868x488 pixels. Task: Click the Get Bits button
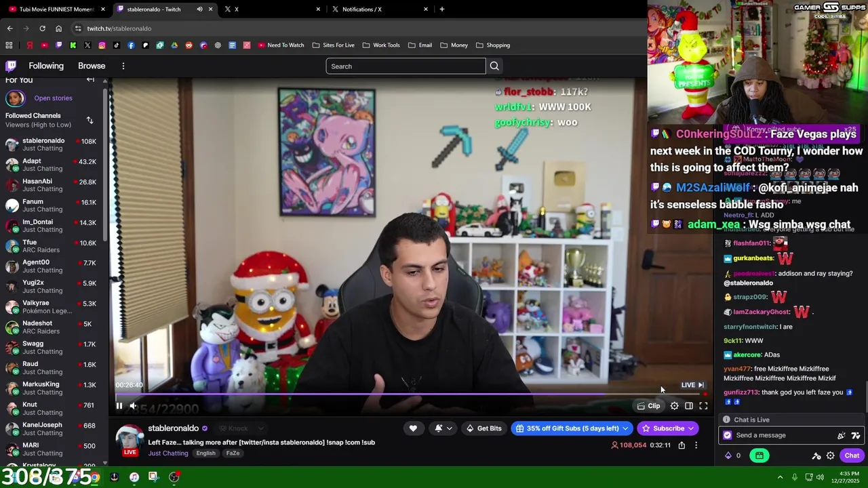coord(484,428)
